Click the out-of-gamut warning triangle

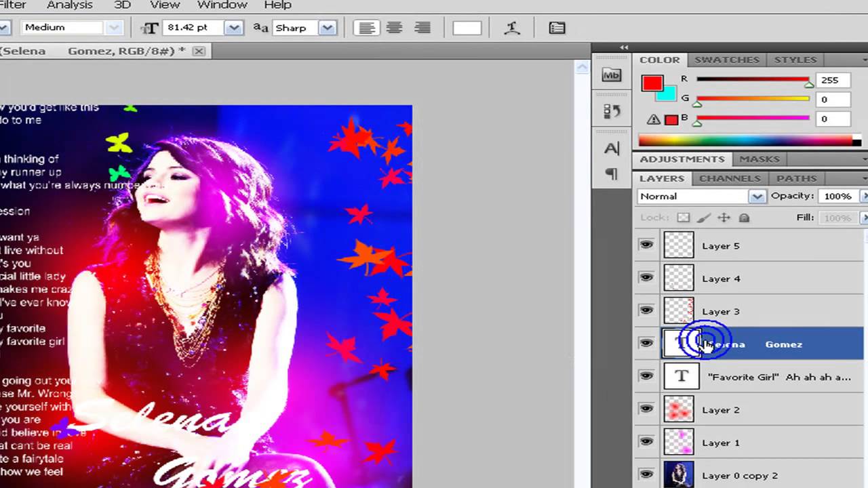click(654, 119)
